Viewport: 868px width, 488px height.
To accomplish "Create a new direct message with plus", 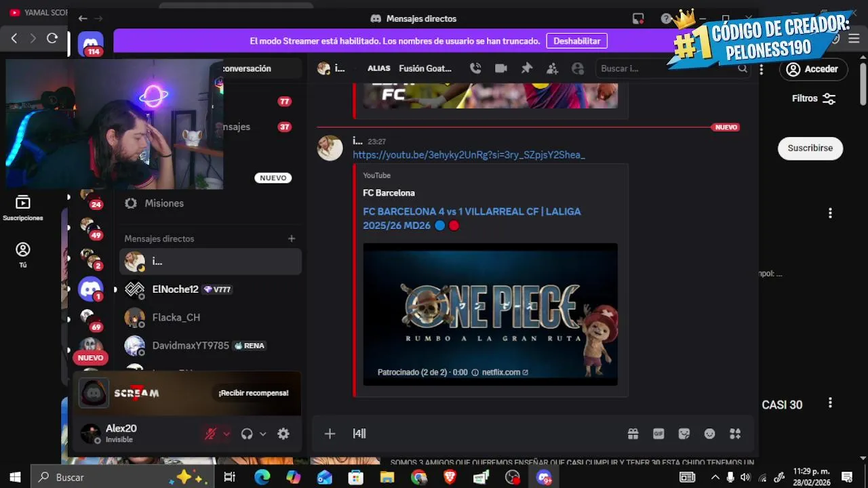I will click(x=292, y=239).
